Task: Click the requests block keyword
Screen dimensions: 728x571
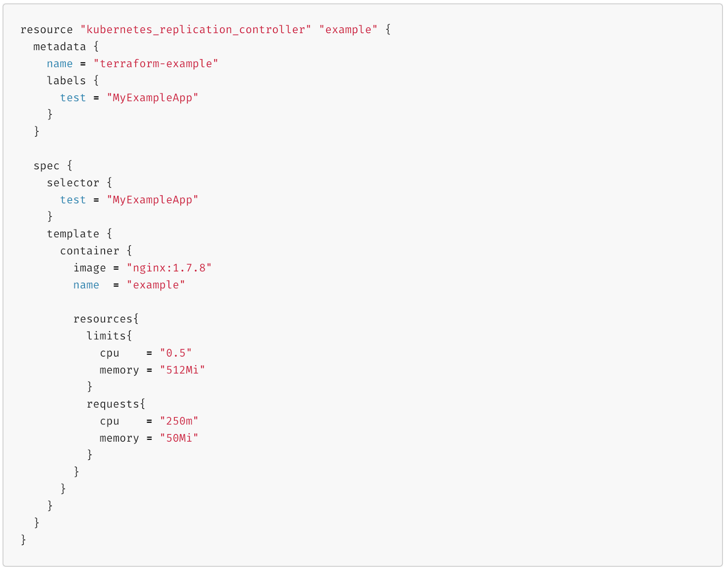Action: [x=113, y=404]
